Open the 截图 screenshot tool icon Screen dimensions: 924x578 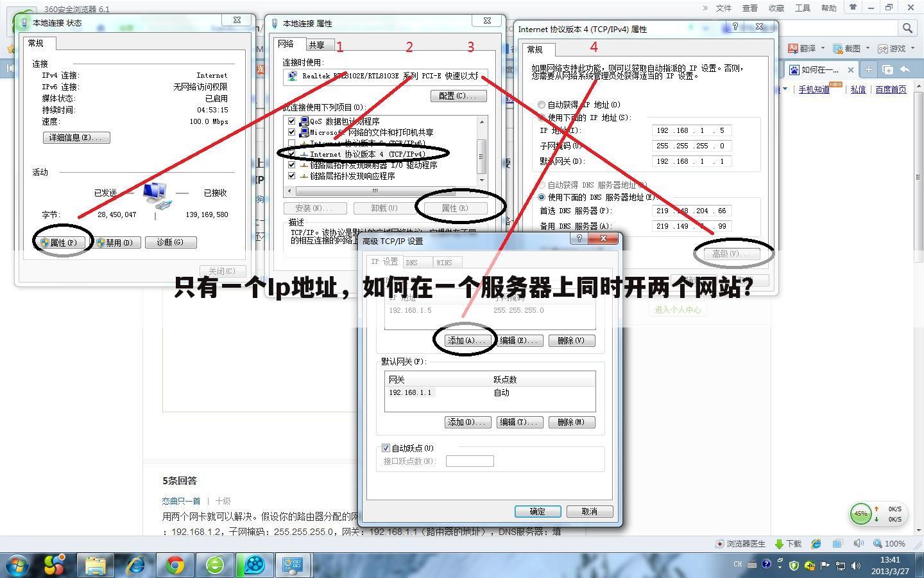837,48
